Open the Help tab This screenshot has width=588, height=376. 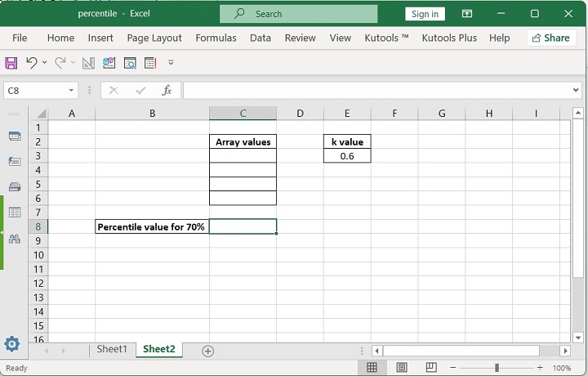tap(499, 38)
